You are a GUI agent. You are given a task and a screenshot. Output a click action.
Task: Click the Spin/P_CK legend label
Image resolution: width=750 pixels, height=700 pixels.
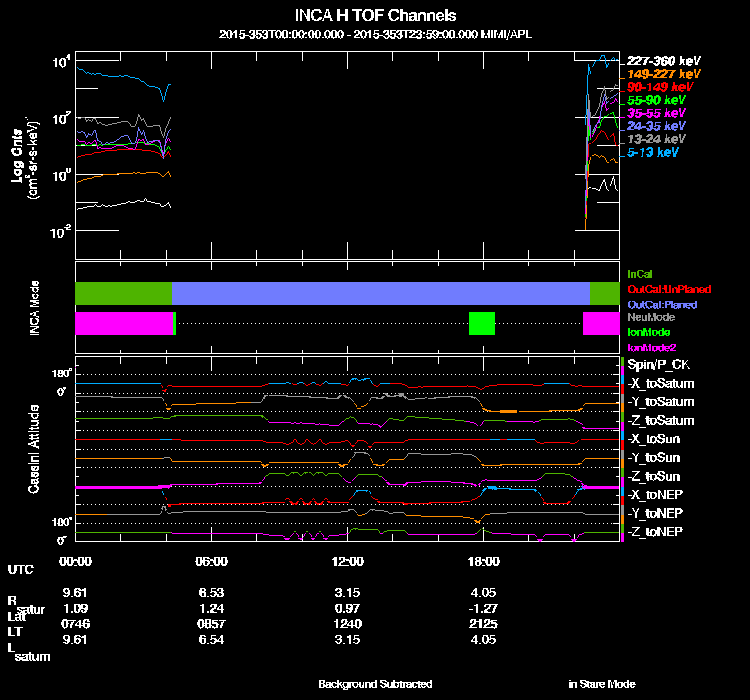point(658,365)
